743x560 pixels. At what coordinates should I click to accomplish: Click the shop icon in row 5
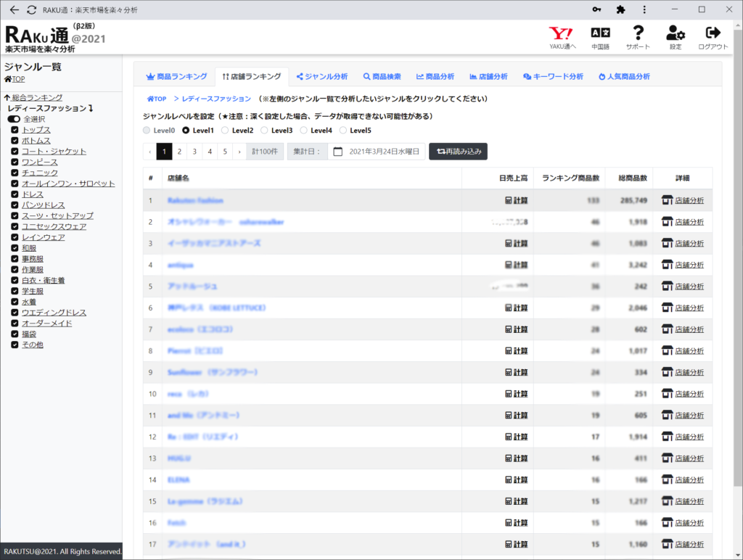668,286
